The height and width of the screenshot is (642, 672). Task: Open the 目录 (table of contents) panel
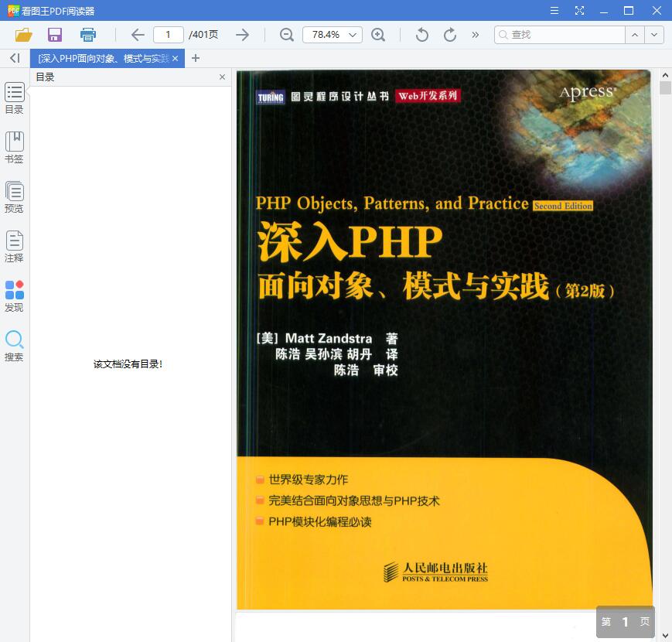(x=14, y=98)
